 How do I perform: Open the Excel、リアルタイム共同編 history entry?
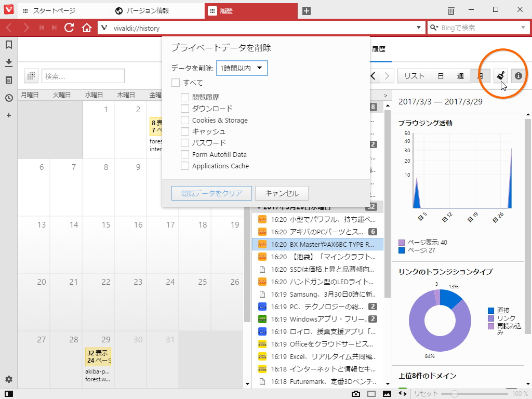pyautogui.click(x=318, y=356)
